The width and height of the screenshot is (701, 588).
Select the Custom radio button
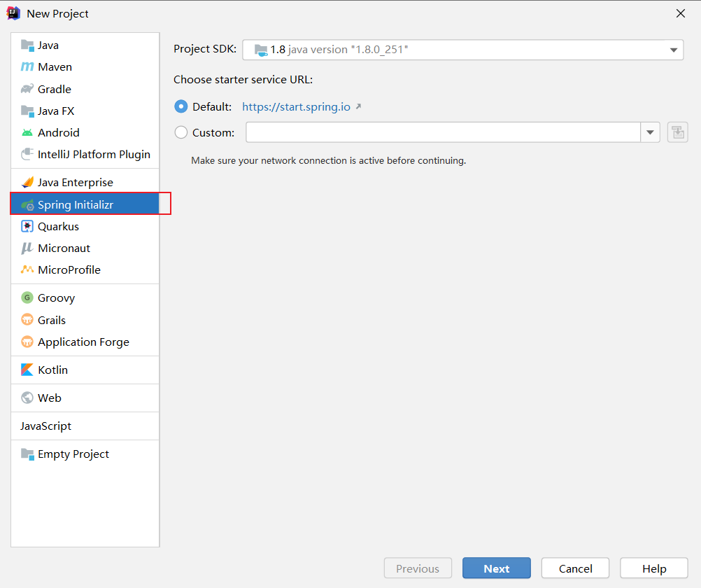point(180,132)
